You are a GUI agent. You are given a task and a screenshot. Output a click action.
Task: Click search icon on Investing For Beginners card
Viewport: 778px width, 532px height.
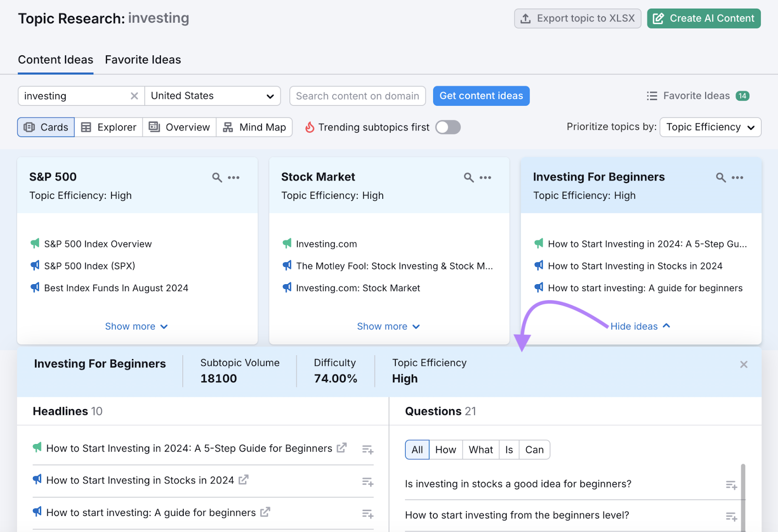tap(721, 178)
